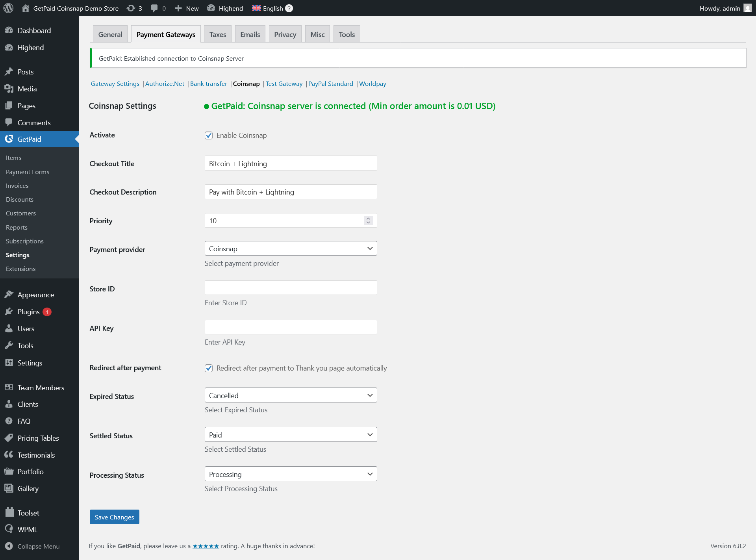
Task: Click the Comments sidebar icon
Action: click(9, 122)
